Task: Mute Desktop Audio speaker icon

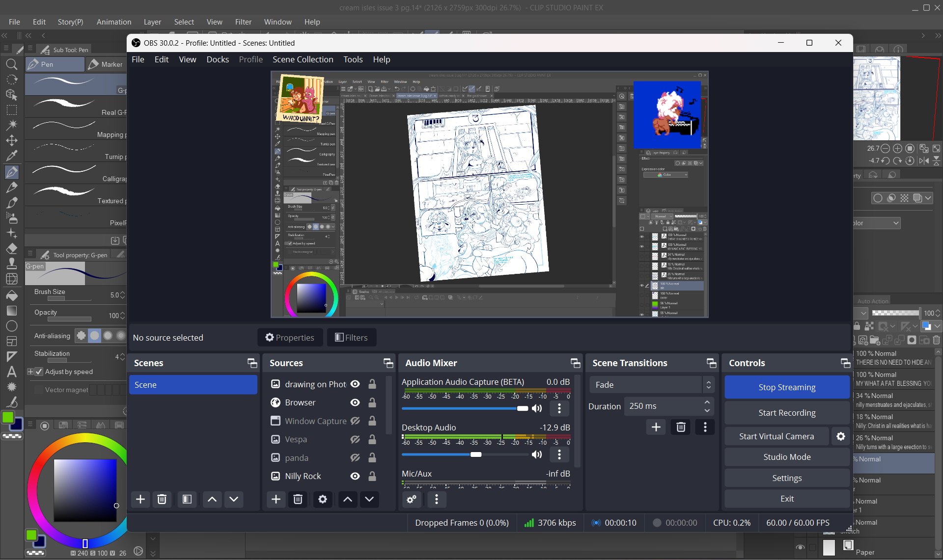Action: [x=537, y=454]
